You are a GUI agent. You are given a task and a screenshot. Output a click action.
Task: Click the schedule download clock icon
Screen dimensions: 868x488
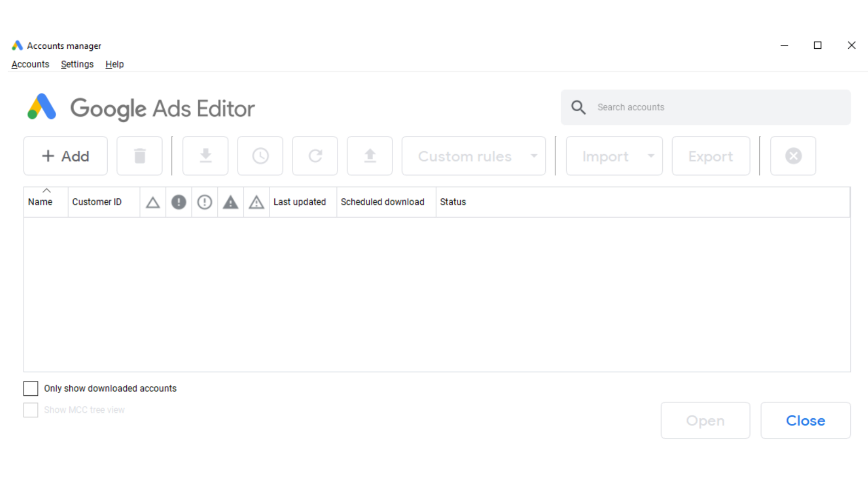tap(260, 156)
